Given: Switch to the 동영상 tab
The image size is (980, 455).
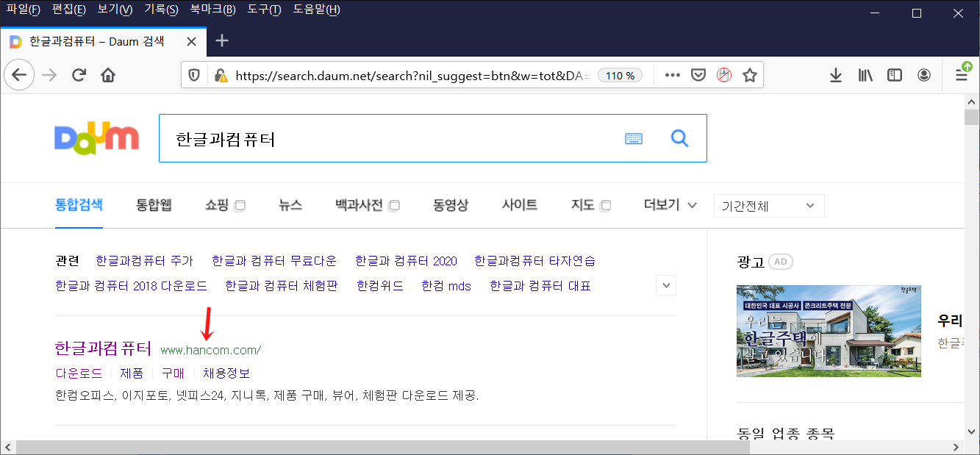Looking at the screenshot, I should coord(451,205).
